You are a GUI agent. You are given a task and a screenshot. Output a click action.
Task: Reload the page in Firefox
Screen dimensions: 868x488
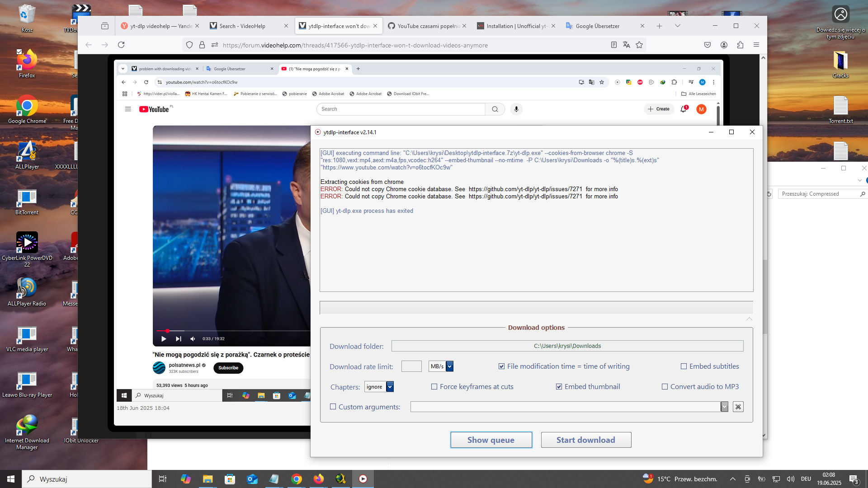pyautogui.click(x=121, y=45)
